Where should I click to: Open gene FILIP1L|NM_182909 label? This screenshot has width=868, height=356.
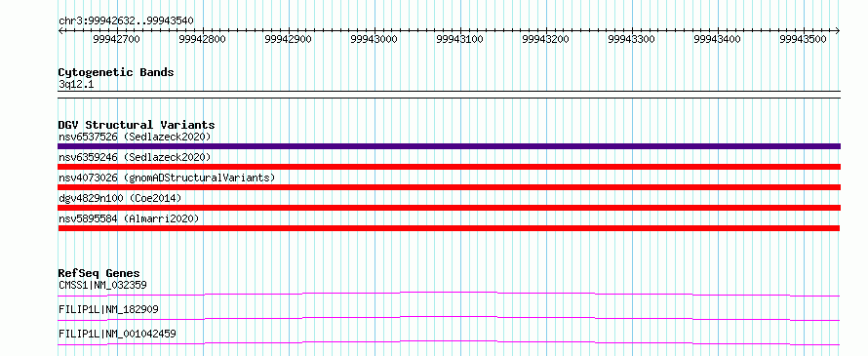coord(108,309)
